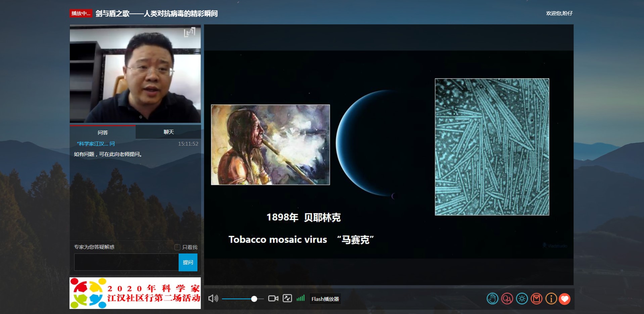Click the red shopping bag icon
Screen dimensions: 644x314
click(x=537, y=299)
